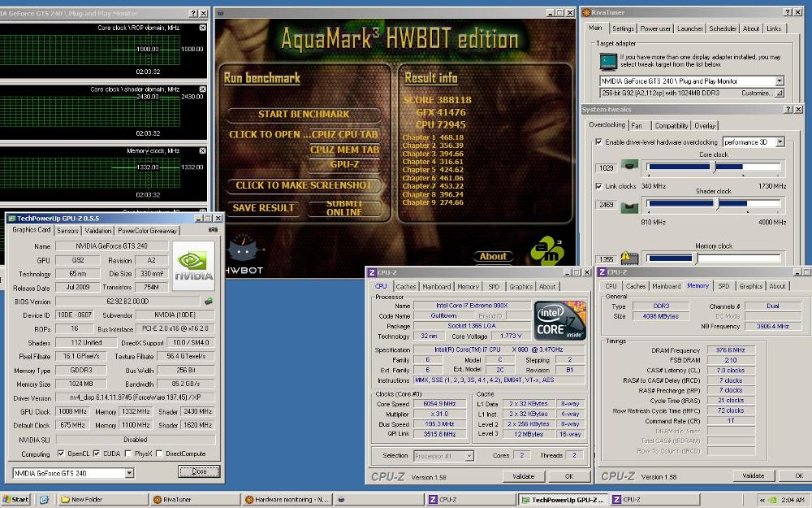Open the Processor #1 selection dropdown
Viewport: 812px width, 508px height.
coord(469,456)
